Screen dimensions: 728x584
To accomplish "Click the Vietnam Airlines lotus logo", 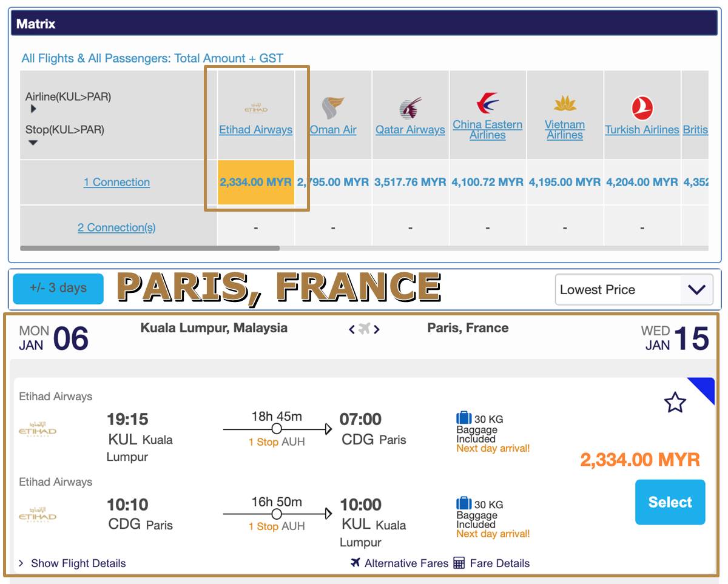I will pyautogui.click(x=565, y=103).
